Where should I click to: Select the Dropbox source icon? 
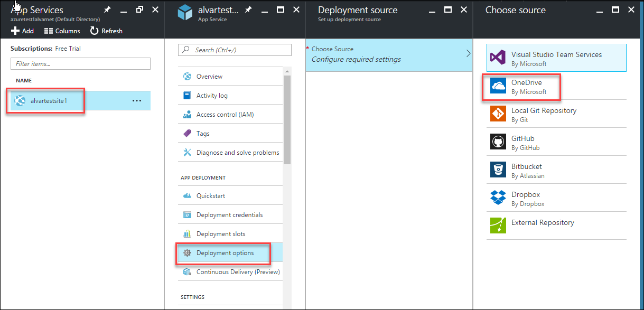click(498, 198)
